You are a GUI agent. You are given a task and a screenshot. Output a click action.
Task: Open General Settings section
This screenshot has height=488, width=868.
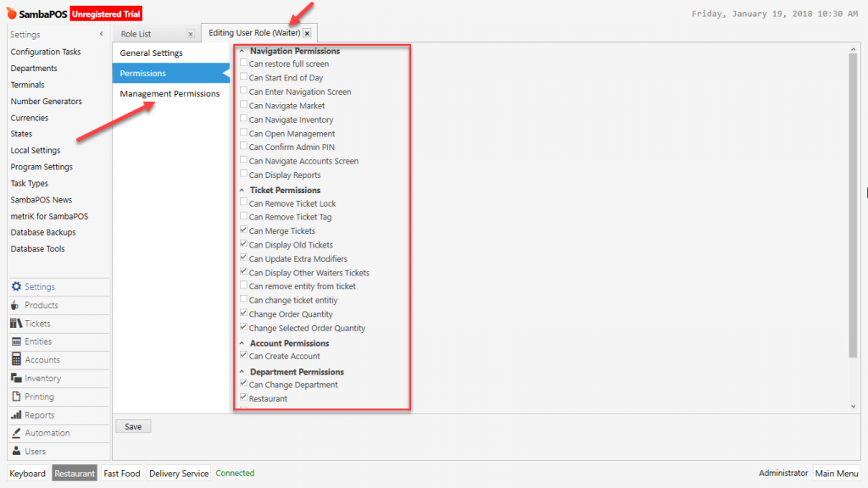(x=170, y=53)
